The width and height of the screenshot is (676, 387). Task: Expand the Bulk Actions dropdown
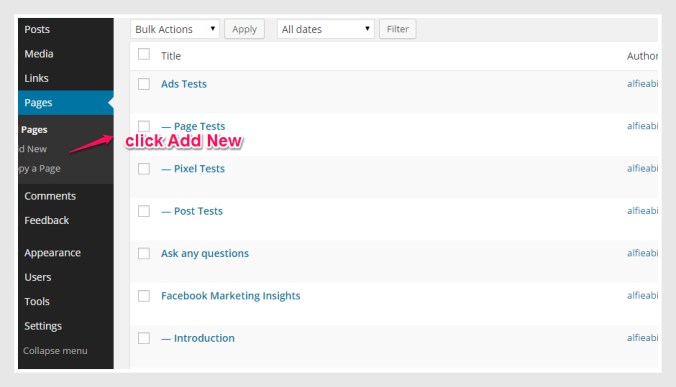click(175, 29)
